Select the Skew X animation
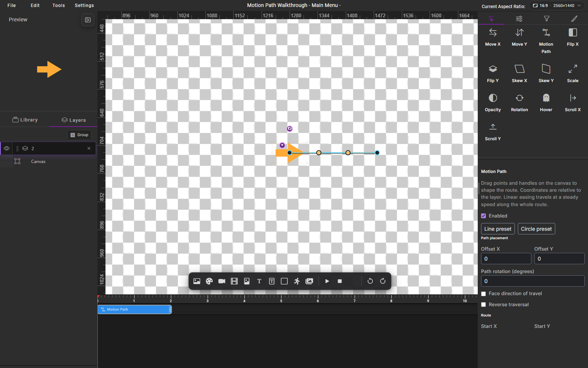The height and width of the screenshot is (368, 588). point(519,74)
